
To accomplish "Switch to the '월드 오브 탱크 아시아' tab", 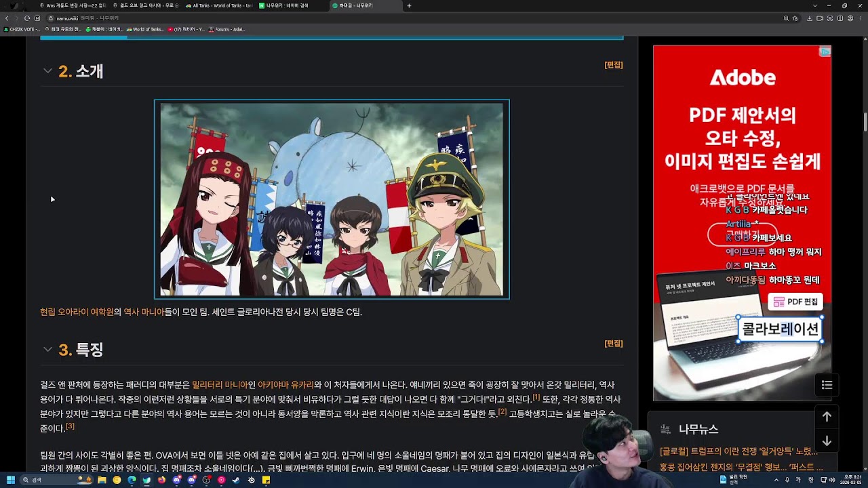I will pyautogui.click(x=146, y=5).
